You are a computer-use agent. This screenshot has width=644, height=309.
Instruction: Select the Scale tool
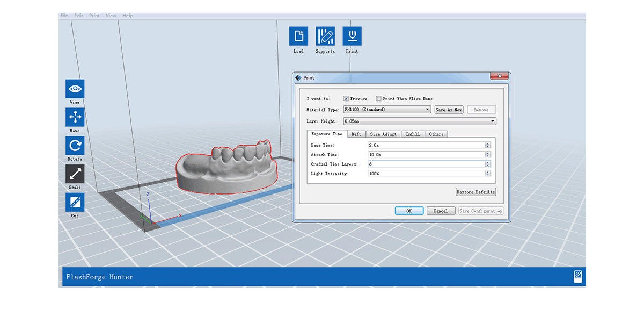pos(75,174)
